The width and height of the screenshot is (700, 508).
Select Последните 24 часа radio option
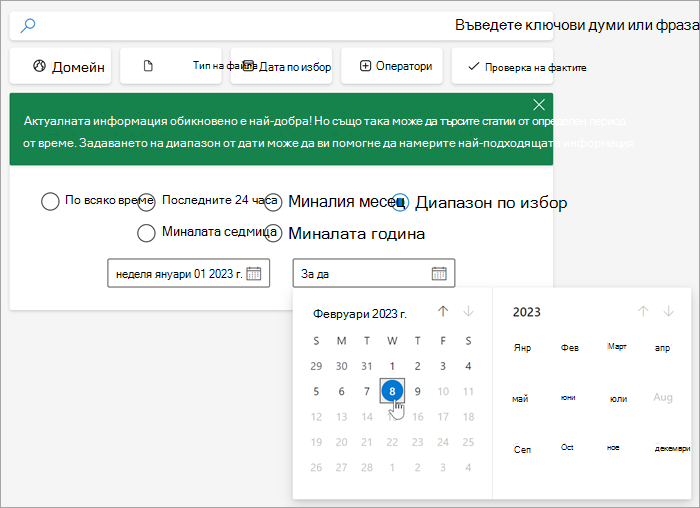[146, 202]
